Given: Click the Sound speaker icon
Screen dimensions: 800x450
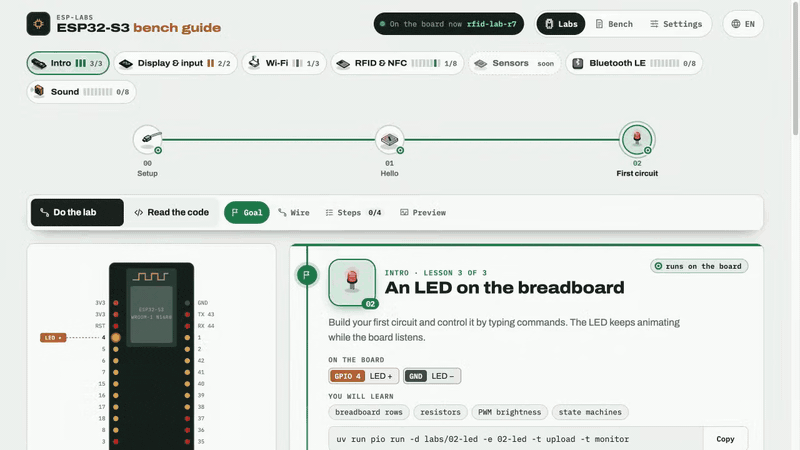Looking at the screenshot, I should pos(39,91).
